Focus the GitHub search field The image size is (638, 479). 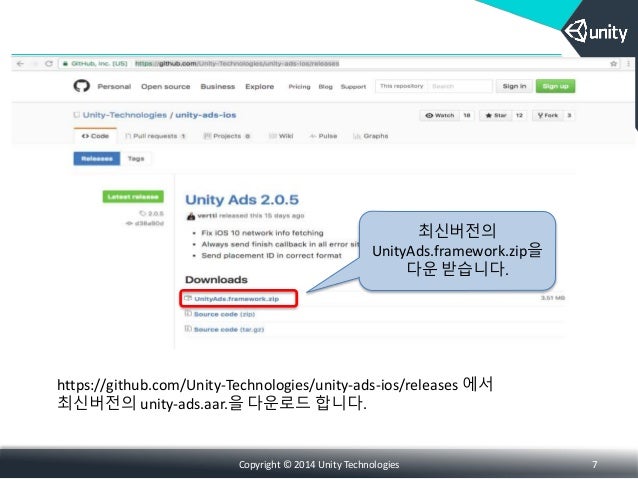tap(460, 86)
